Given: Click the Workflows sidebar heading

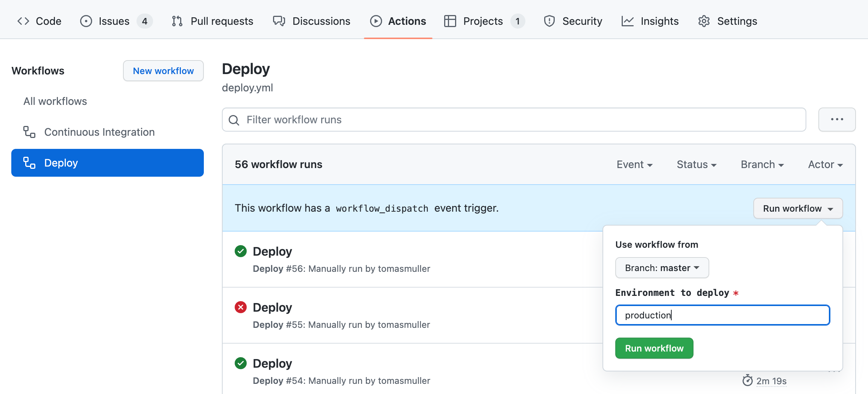Looking at the screenshot, I should [x=38, y=71].
